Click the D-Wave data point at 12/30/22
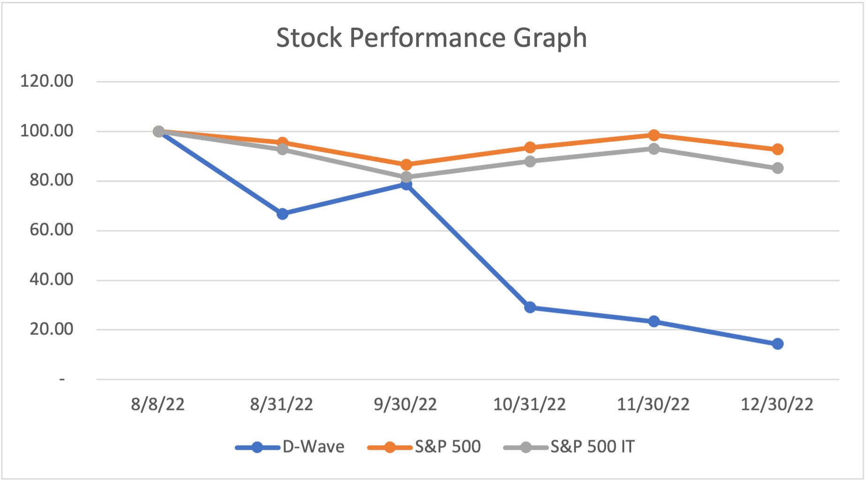 pos(777,344)
